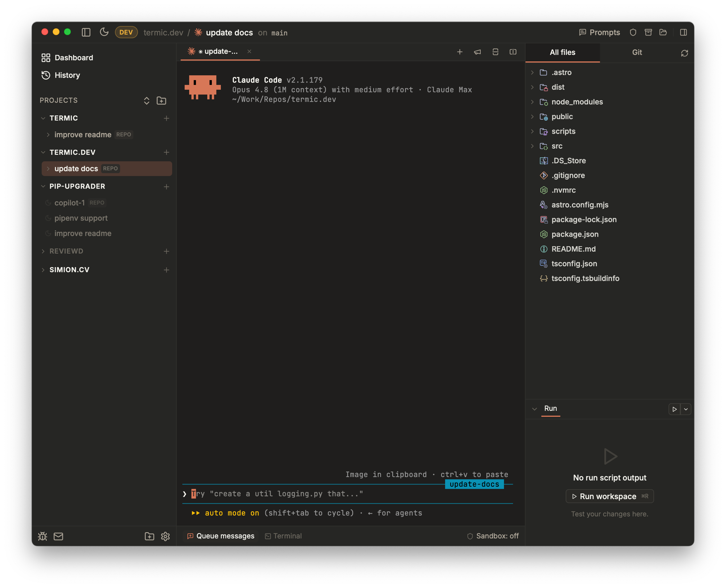Image resolution: width=726 pixels, height=588 pixels.
Task: Add a new project folder icon
Action: coord(162,100)
